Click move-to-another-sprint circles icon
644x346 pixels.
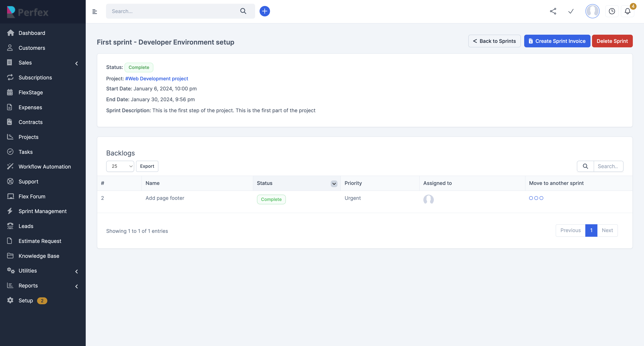pos(536,198)
